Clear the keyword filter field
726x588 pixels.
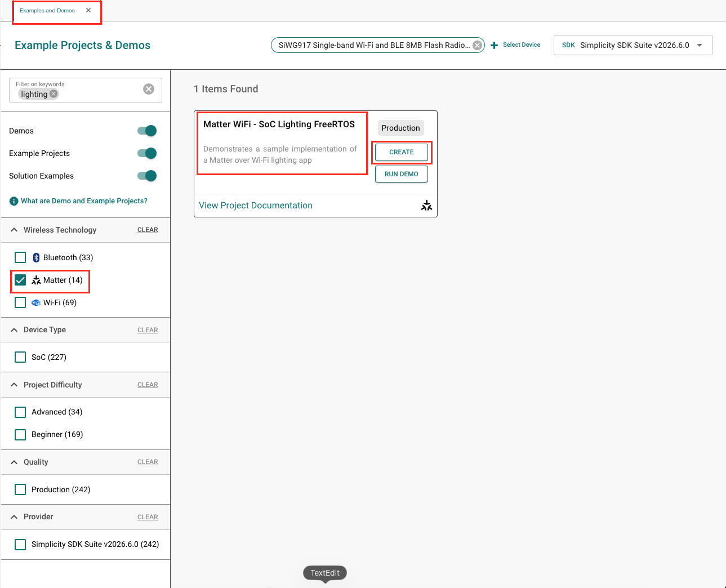149,89
